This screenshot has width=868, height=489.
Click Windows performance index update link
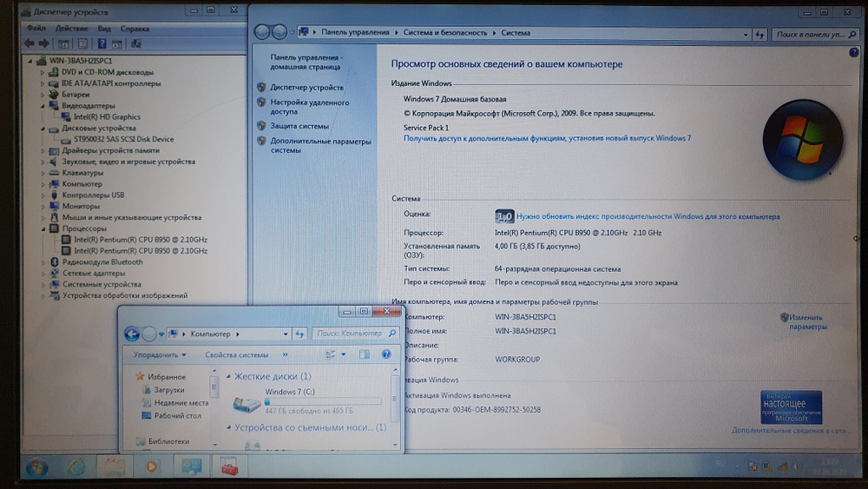(x=648, y=216)
